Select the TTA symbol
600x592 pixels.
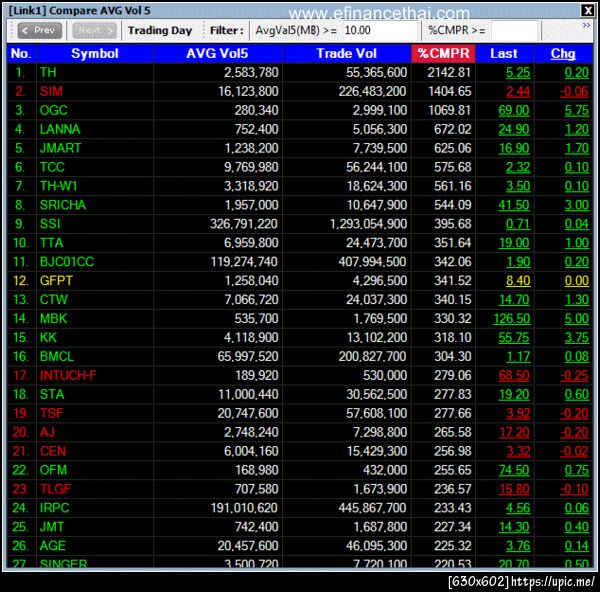(x=51, y=243)
